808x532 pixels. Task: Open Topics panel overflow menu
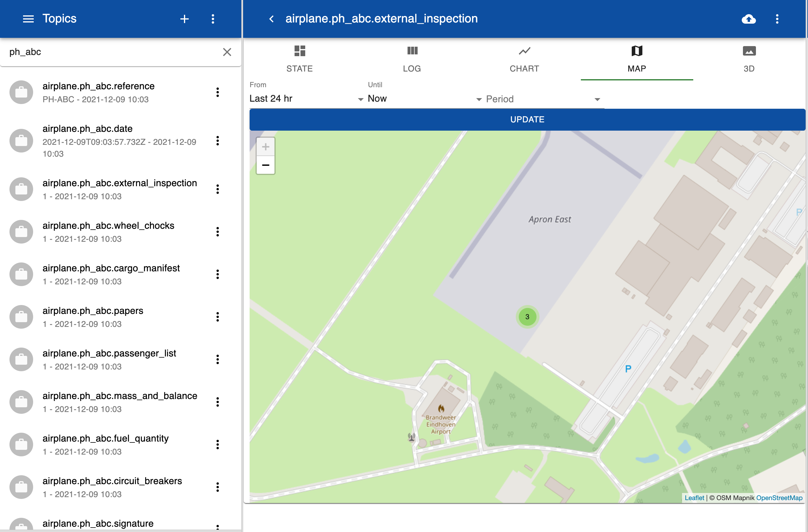tap(213, 19)
